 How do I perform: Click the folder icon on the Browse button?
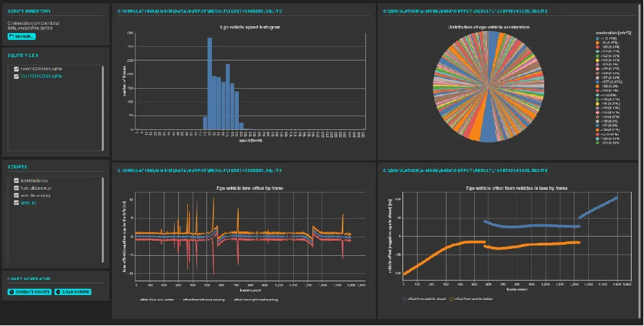[x=12, y=36]
